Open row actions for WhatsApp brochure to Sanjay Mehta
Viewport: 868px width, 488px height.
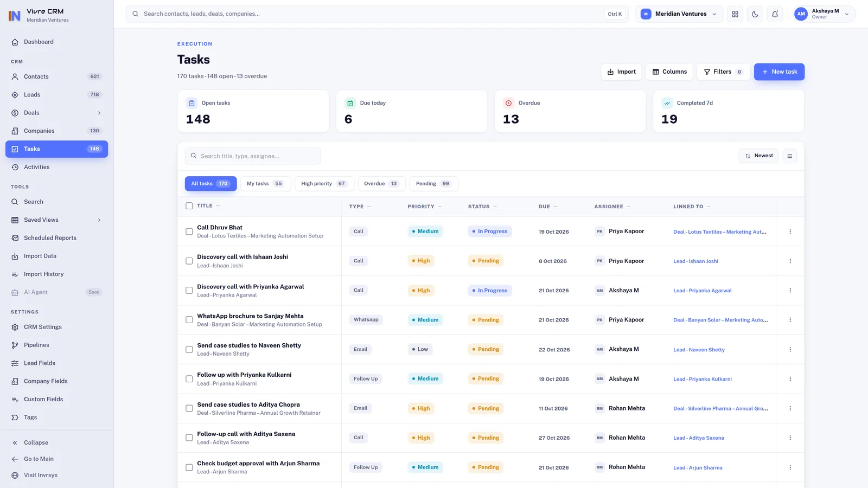coord(790,320)
